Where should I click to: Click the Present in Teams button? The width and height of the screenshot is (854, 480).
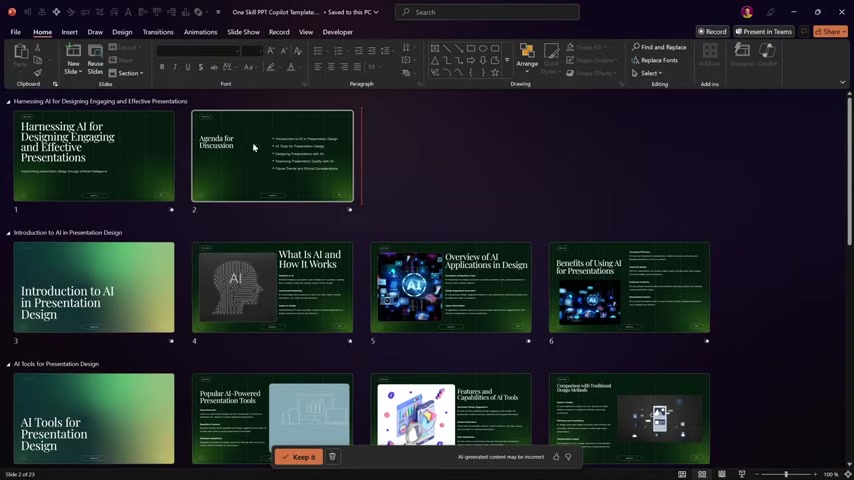click(x=764, y=32)
